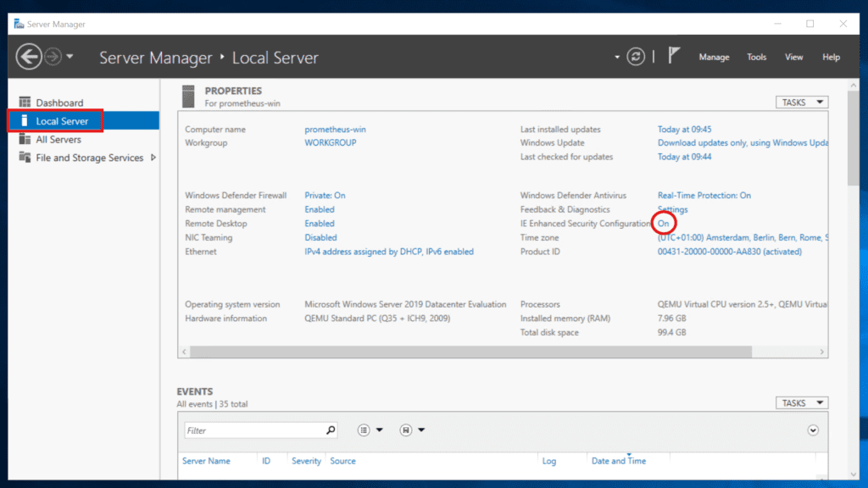Open the Tools menu
Viewport: 868px width, 488px height.
pos(756,58)
